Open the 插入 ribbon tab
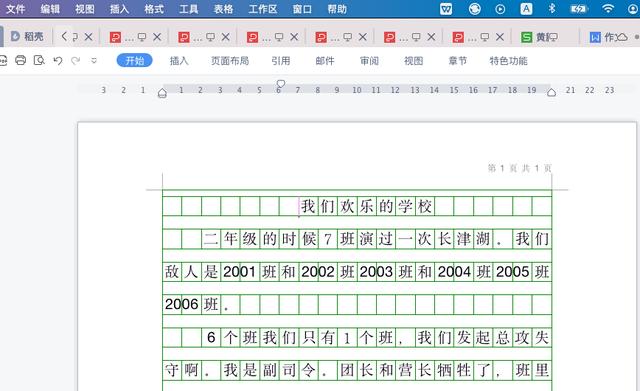This screenshot has height=391, width=640. pyautogui.click(x=179, y=61)
